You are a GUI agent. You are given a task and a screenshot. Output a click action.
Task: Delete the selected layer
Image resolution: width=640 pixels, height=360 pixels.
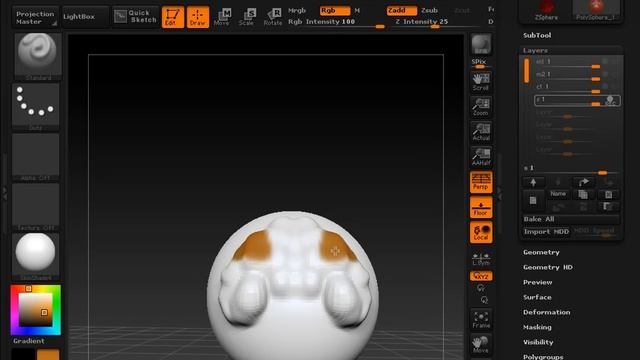[609, 195]
